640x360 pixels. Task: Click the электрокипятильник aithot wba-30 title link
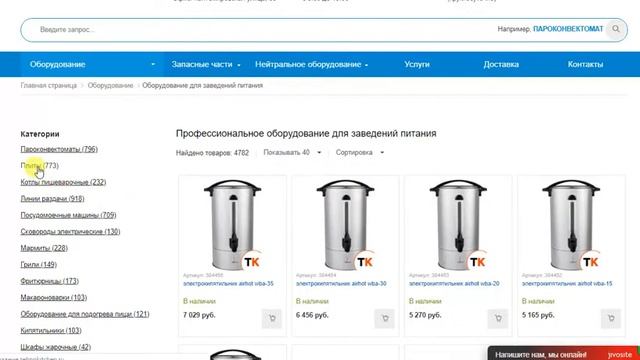341,284
